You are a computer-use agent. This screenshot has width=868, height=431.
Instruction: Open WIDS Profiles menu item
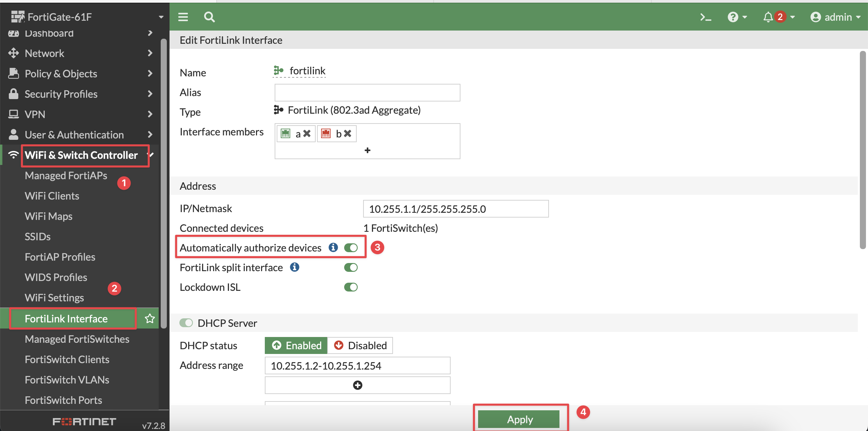click(56, 277)
